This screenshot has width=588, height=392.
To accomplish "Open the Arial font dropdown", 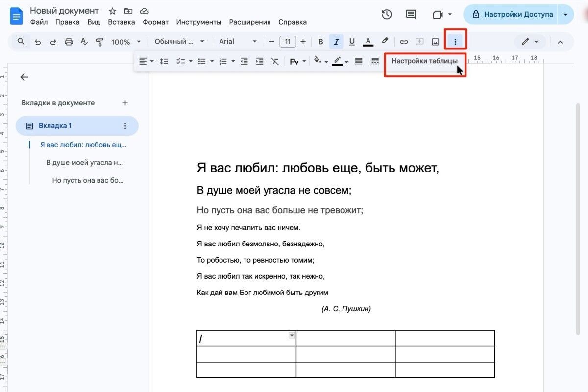I will pyautogui.click(x=238, y=42).
